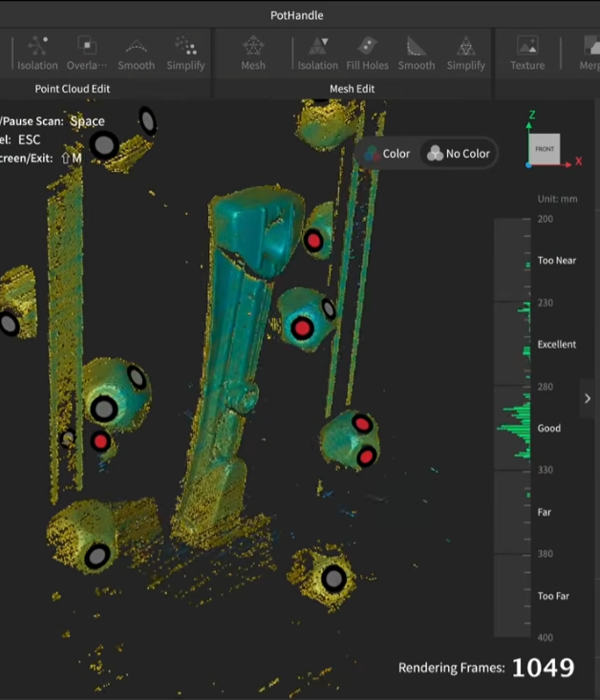Click the PotHandle project title

pos(296,15)
